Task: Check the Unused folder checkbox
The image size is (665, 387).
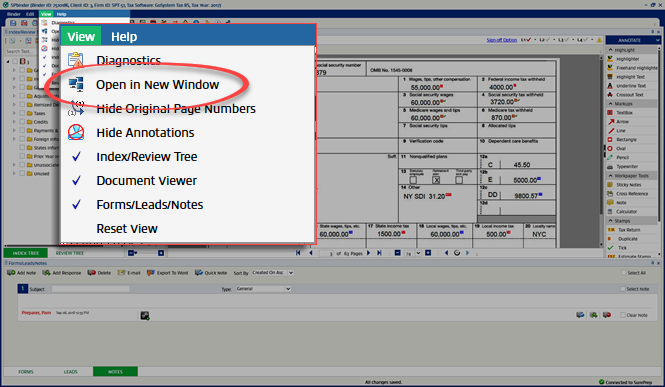Action: (x=22, y=173)
